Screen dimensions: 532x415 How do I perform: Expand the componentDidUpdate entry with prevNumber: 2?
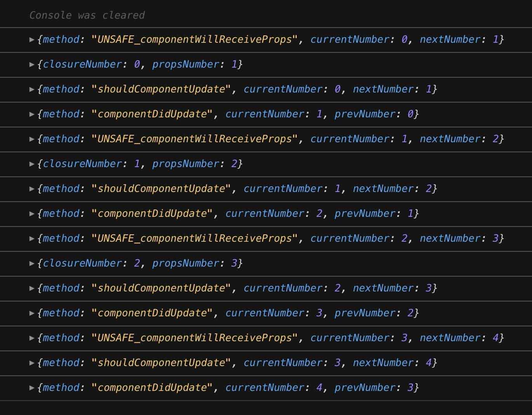point(32,313)
